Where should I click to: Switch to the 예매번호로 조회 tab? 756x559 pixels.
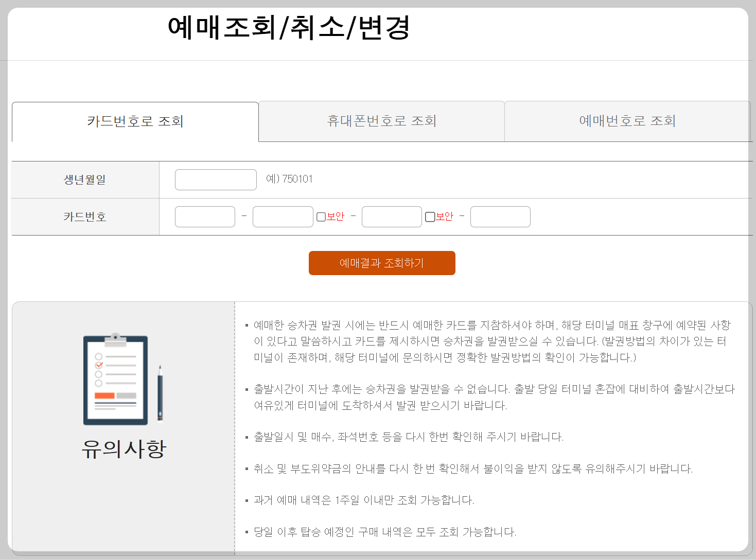click(x=627, y=121)
